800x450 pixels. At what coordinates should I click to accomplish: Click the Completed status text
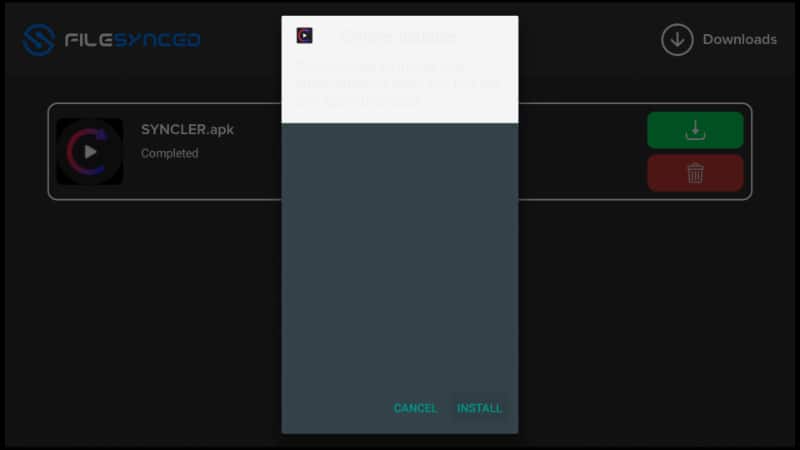click(169, 154)
